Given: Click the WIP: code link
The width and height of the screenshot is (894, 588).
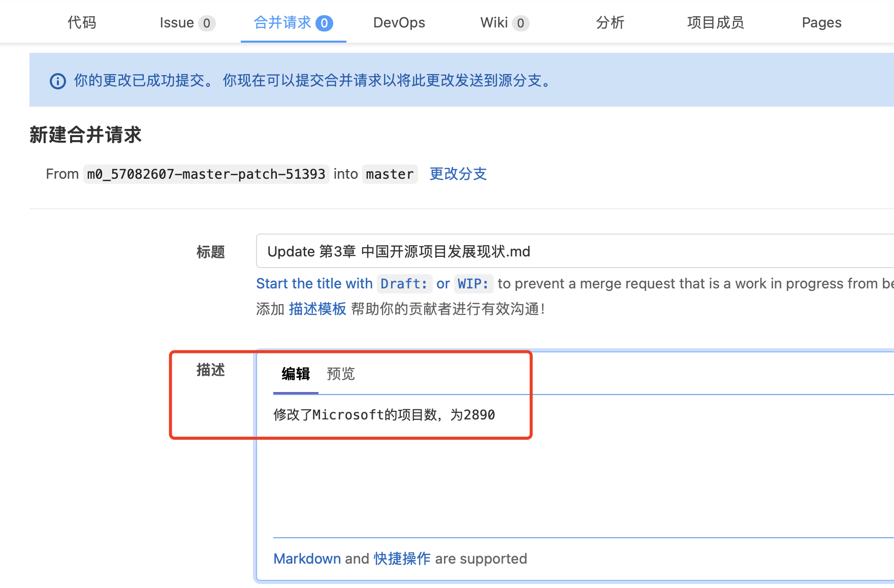Looking at the screenshot, I should point(473,283).
